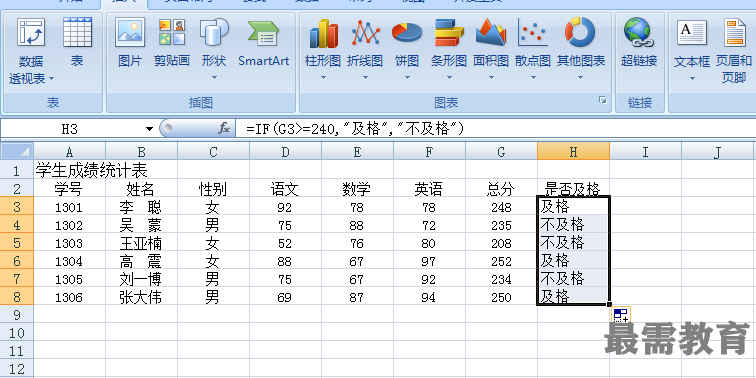Click the formula bar with IF formula
This screenshot has height=378, width=756.
(x=496, y=129)
